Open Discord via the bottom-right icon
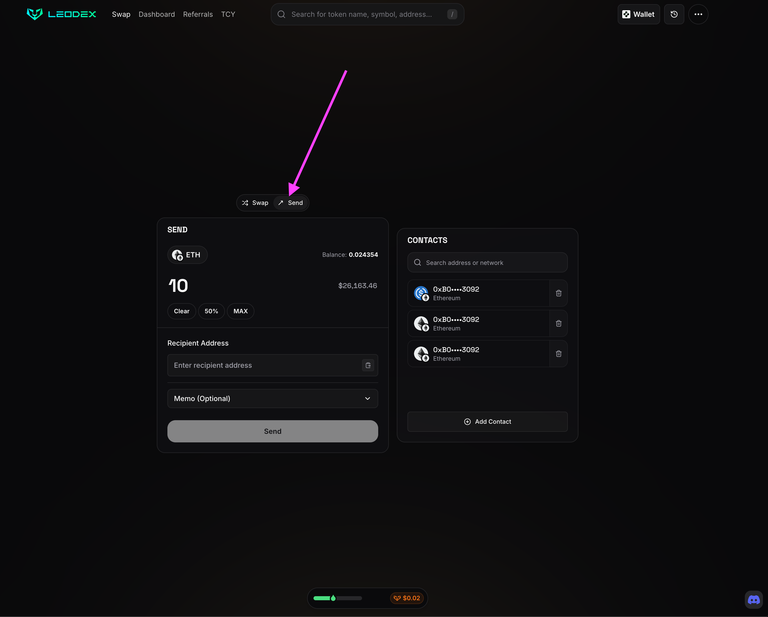This screenshot has width=768, height=617. [x=754, y=599]
